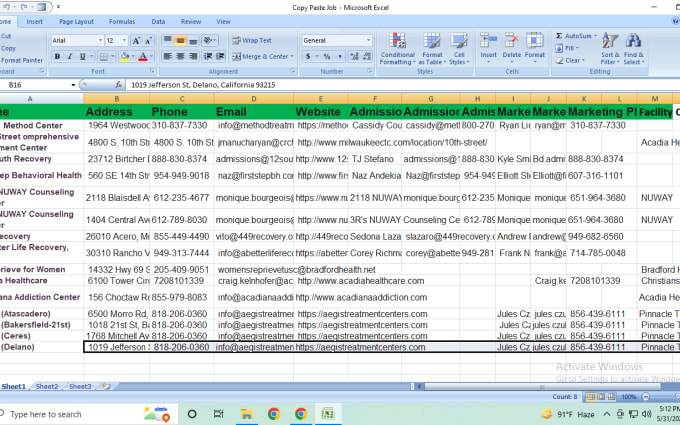The height and width of the screenshot is (425, 680).
Task: Apply Top Align to cells
Action: 167,41
